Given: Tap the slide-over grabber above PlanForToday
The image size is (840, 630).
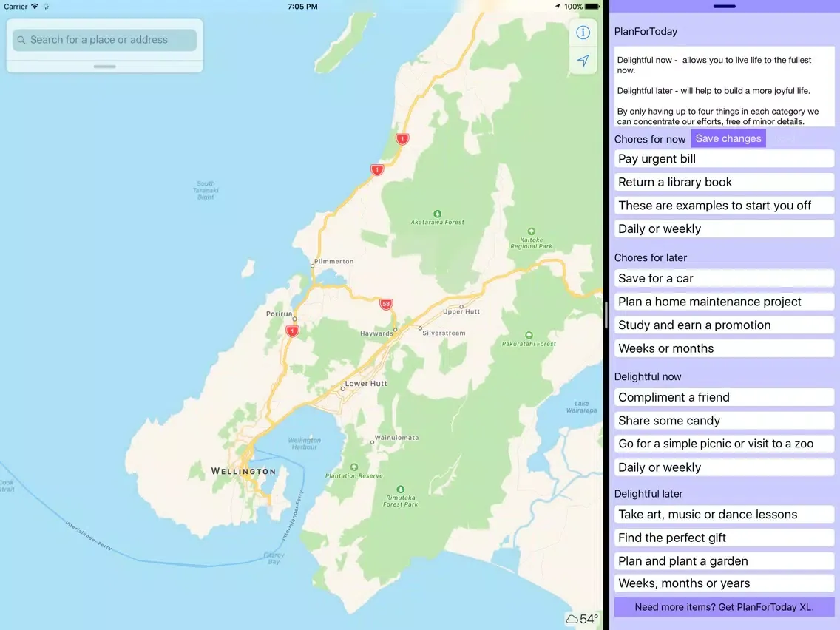Looking at the screenshot, I should pos(725,7).
